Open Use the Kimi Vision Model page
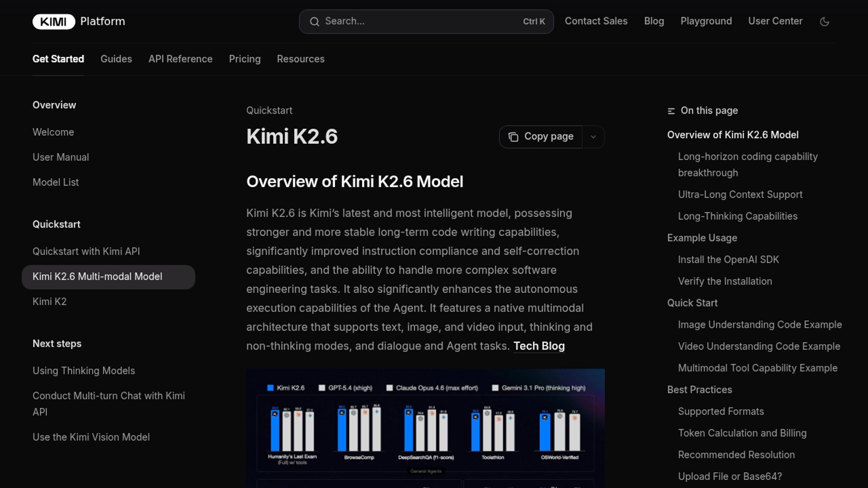The width and height of the screenshot is (868, 488). 91,437
